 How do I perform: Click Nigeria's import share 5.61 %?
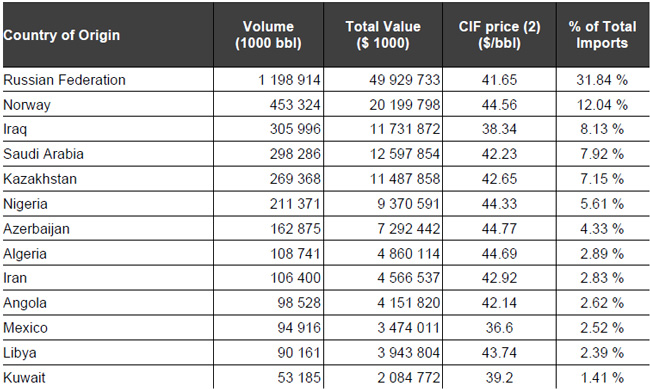point(602,204)
